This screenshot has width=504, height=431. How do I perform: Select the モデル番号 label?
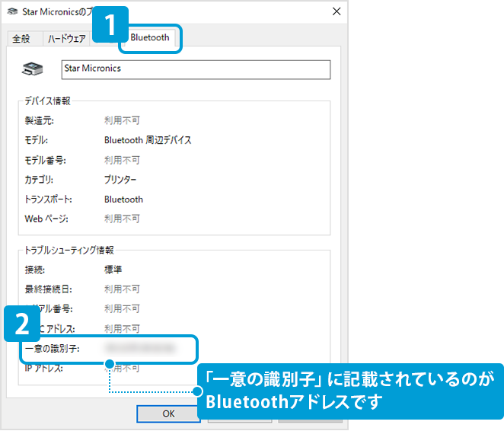[46, 160]
